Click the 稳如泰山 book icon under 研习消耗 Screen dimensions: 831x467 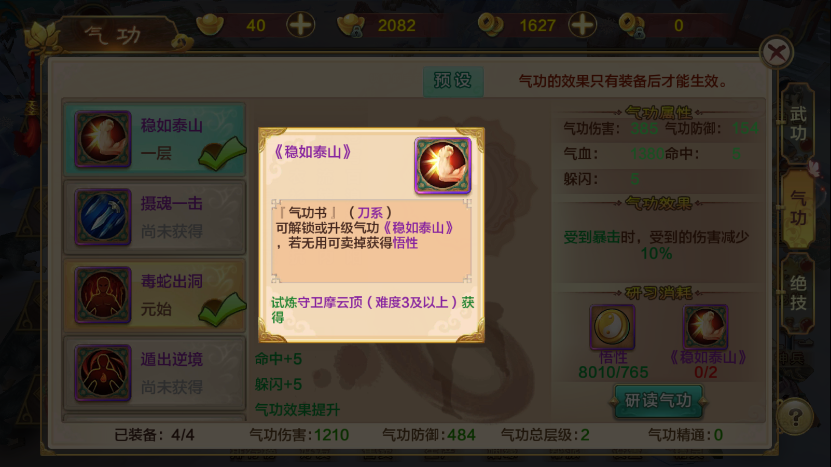click(x=705, y=327)
